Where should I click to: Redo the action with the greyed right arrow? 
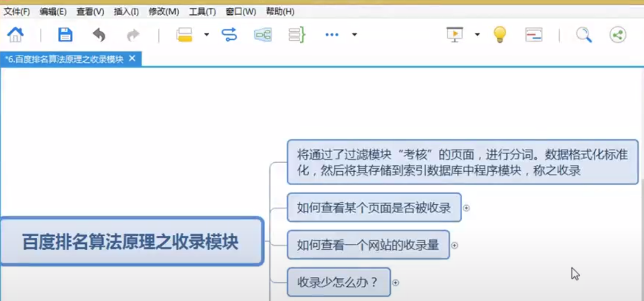click(133, 35)
